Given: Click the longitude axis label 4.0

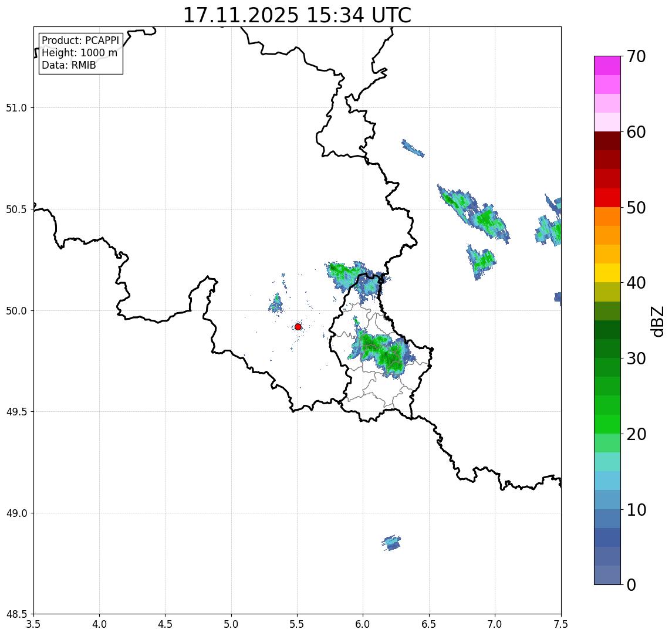Looking at the screenshot, I should [99, 624].
